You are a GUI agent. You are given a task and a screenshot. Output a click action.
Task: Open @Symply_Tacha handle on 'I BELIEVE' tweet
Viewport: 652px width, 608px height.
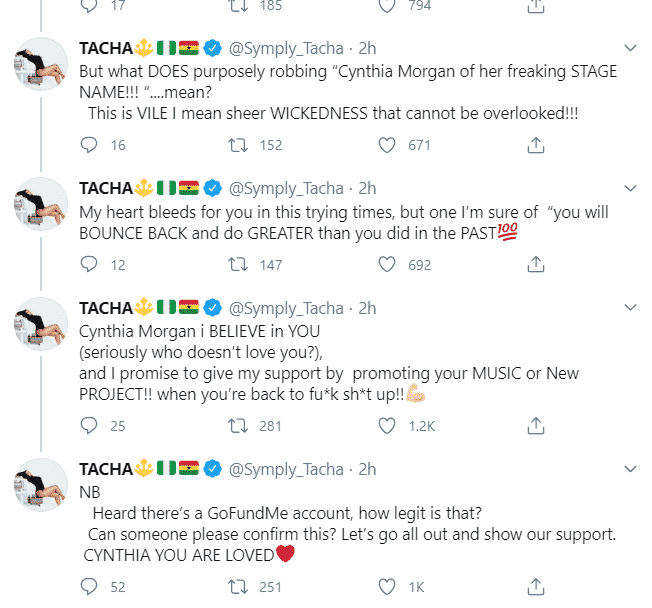(287, 307)
